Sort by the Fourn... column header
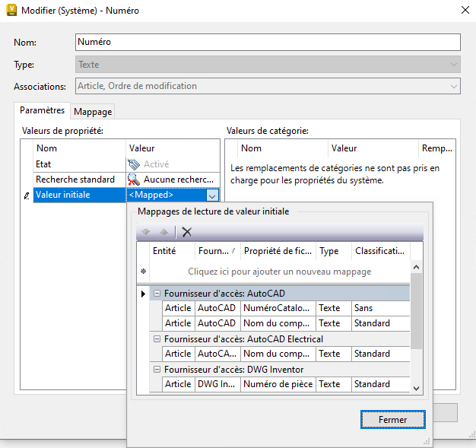Image resolution: width=476 pixels, height=448 pixels. click(217, 251)
